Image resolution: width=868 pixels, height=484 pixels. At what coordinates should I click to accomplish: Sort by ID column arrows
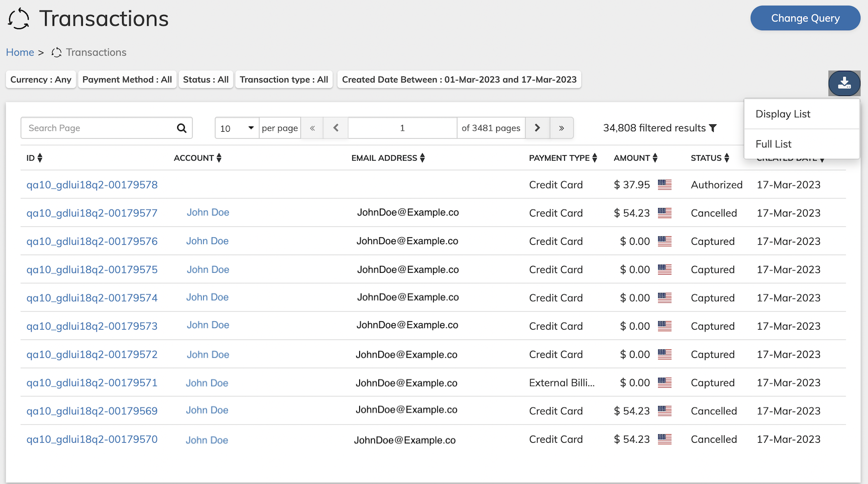tap(40, 158)
